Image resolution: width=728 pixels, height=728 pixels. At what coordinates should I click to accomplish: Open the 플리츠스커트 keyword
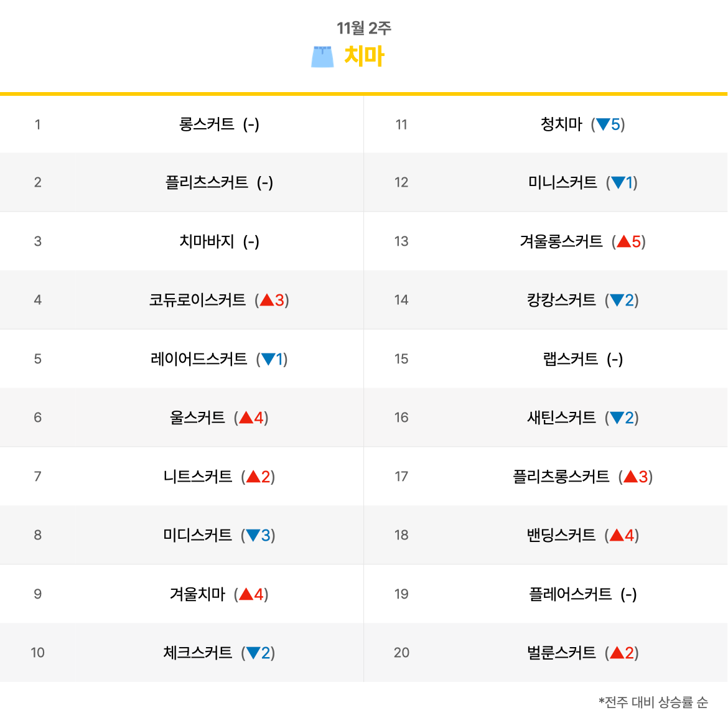point(207,182)
